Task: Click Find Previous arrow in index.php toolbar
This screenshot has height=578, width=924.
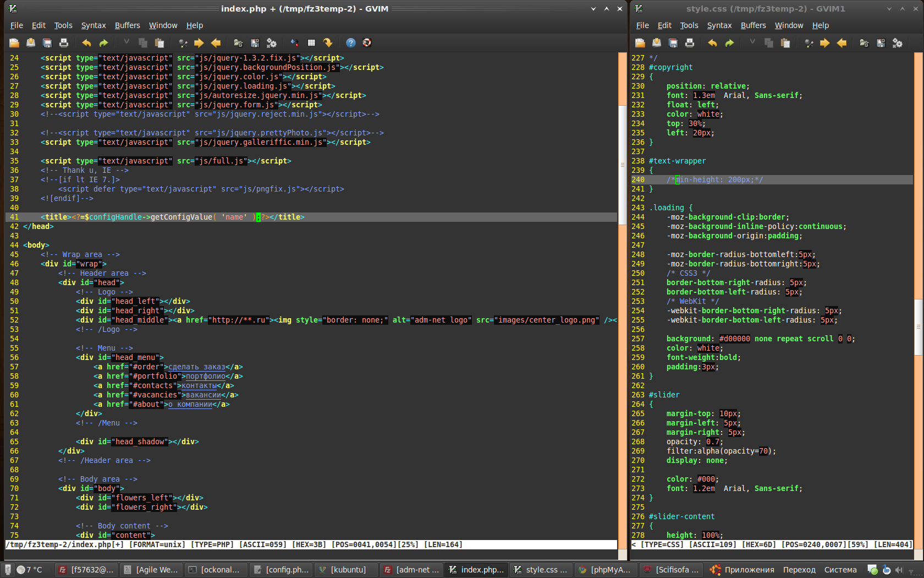Action: click(x=216, y=43)
